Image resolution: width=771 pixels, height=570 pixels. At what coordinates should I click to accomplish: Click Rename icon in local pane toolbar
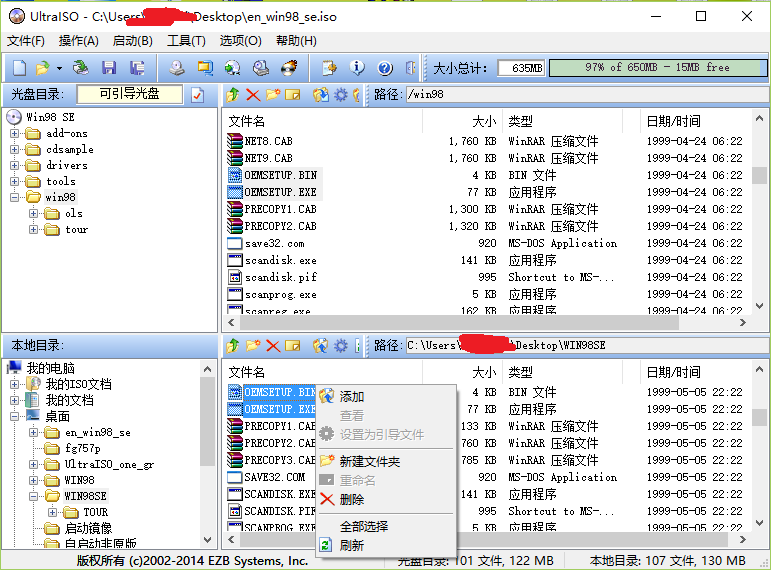click(293, 346)
